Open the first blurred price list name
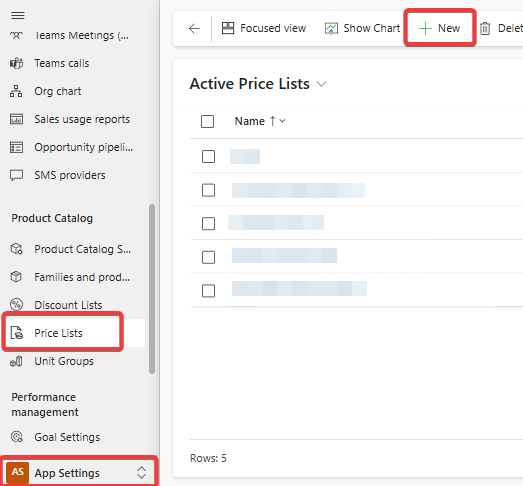Image resolution: width=523 pixels, height=486 pixels. click(245, 156)
